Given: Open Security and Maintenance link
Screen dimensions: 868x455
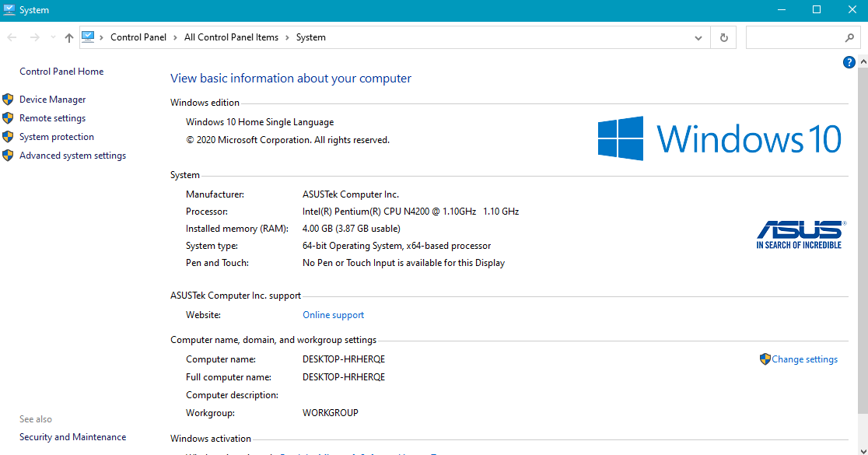Looking at the screenshot, I should pyautogui.click(x=72, y=437).
